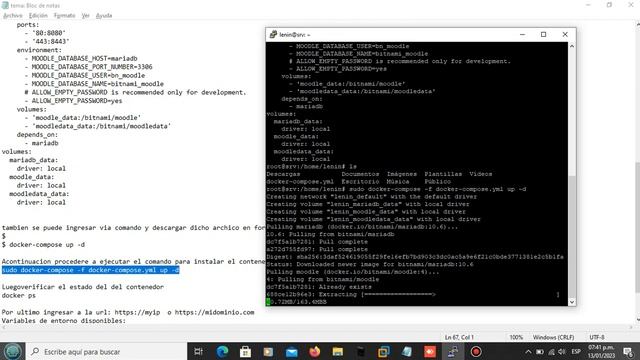Click 'mariadb_data:' line in Notepad volumes
The width and height of the screenshot is (640, 360).
point(33,160)
